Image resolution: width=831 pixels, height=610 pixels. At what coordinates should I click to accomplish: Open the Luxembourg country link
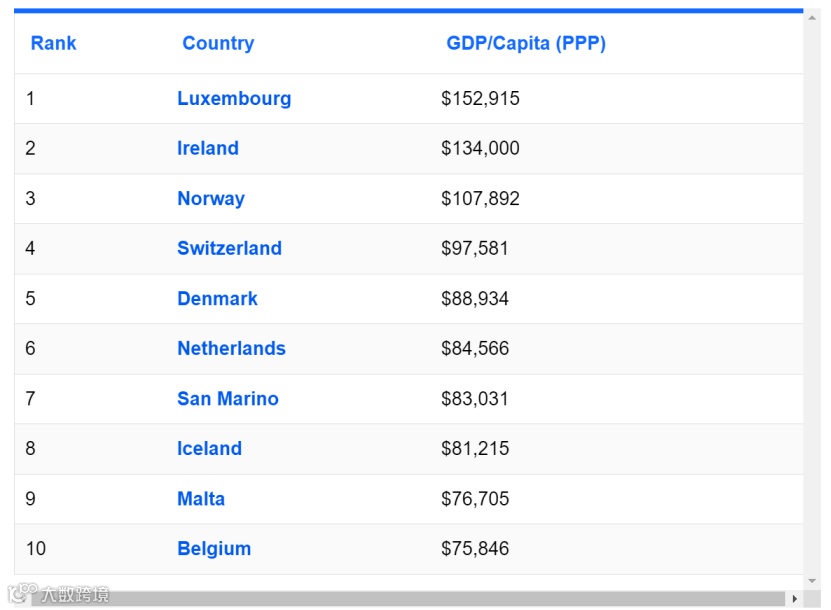click(x=234, y=98)
